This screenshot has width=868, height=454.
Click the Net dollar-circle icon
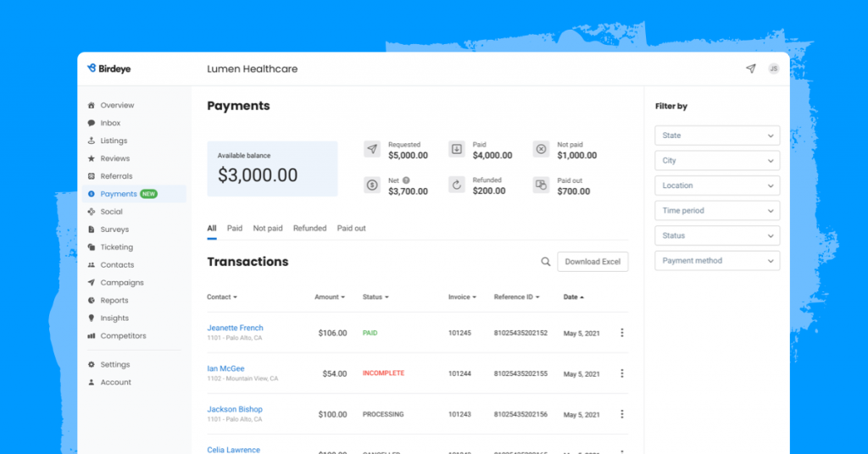coord(372,185)
